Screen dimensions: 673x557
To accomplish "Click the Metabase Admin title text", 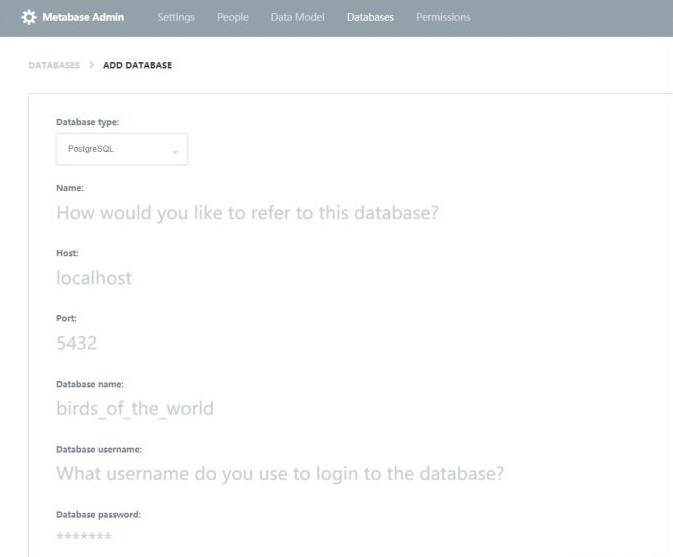I will click(83, 18).
